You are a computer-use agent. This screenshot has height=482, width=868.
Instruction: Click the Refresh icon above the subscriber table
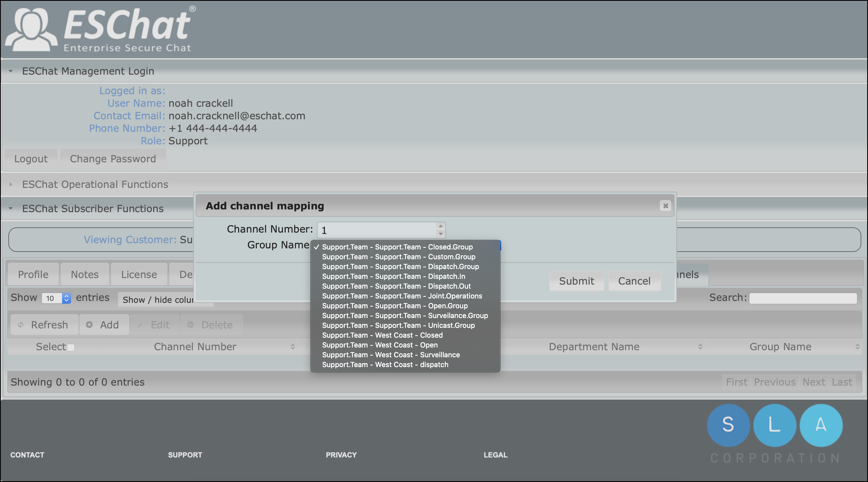(x=21, y=325)
